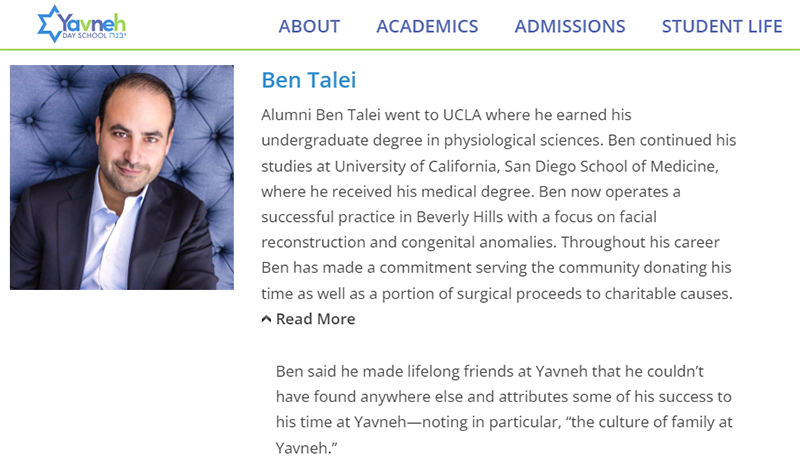Viewport: 800px width, 467px height.
Task: Click the Hebrew text in the school logo
Action: (117, 36)
